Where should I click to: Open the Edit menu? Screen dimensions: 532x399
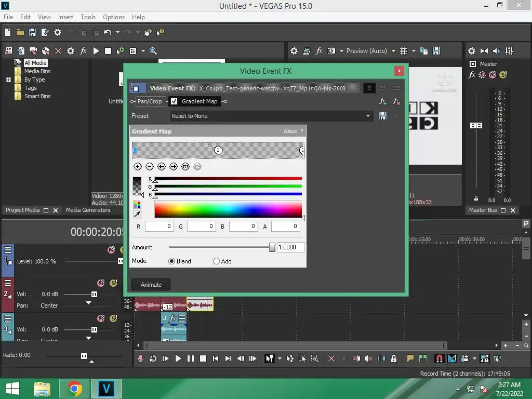pyautogui.click(x=25, y=17)
